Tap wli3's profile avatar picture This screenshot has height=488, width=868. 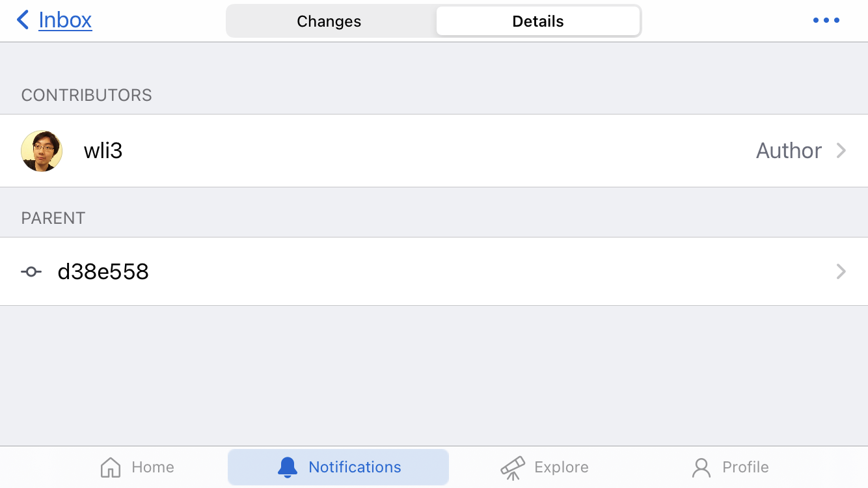click(41, 150)
